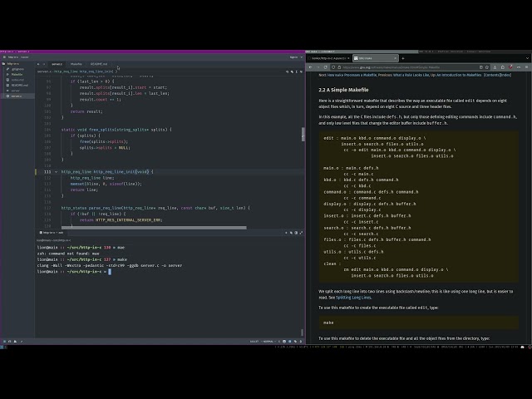The width and height of the screenshot is (532, 399).
Task: Open the NORMAL vim mode status indicator
Action: tap(268, 342)
